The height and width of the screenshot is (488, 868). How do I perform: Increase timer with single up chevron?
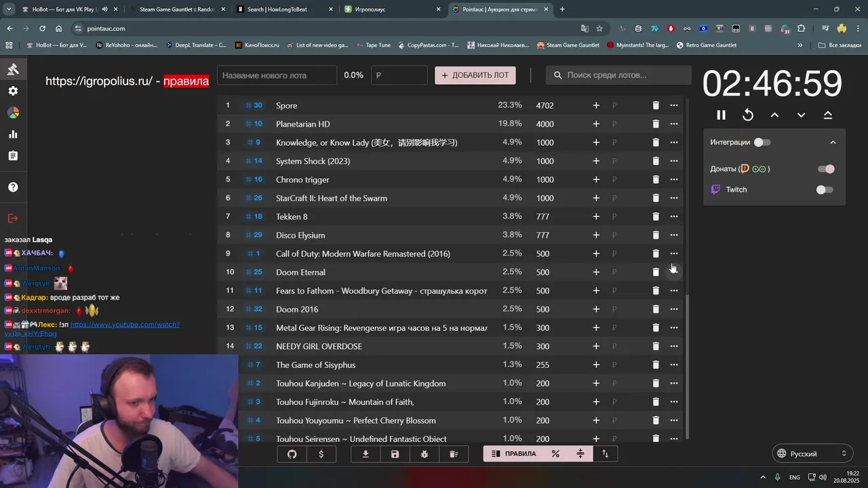[x=774, y=115]
